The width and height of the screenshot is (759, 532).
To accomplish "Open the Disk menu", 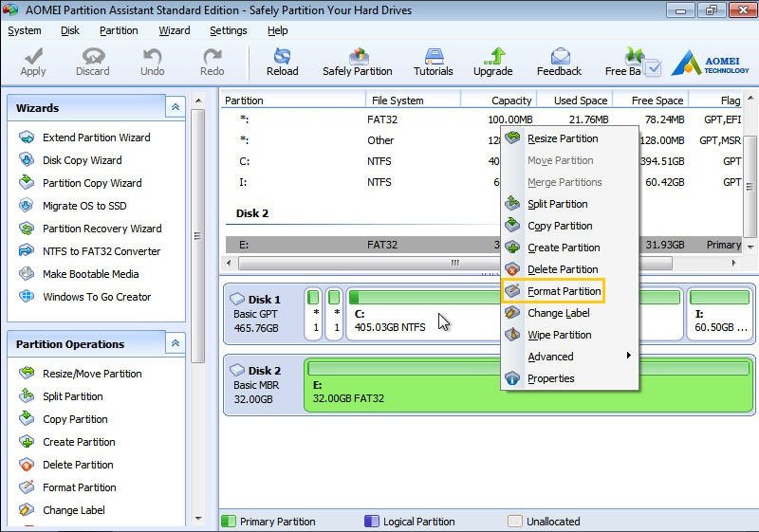I will (x=69, y=30).
